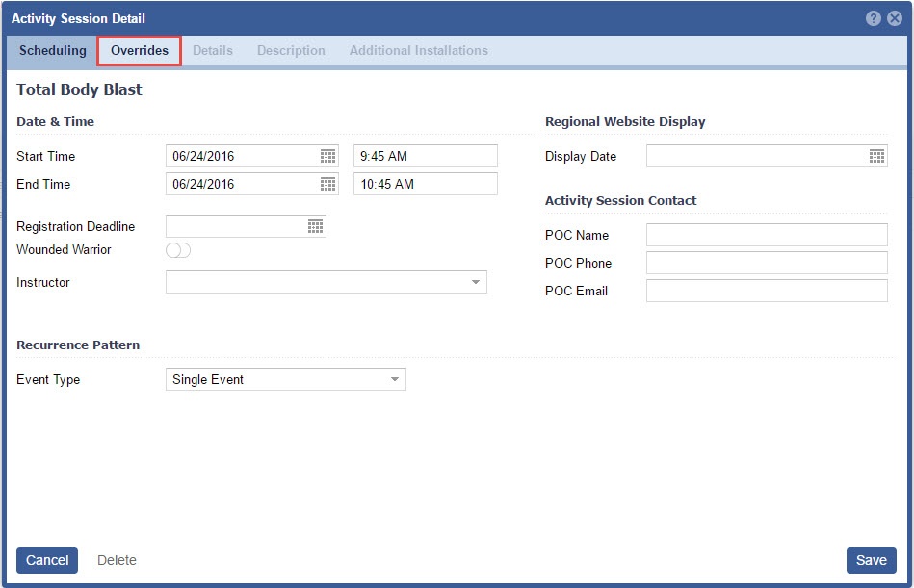Go to the Additional Installations tab
The width and height of the screenshot is (914, 588).
click(x=418, y=50)
